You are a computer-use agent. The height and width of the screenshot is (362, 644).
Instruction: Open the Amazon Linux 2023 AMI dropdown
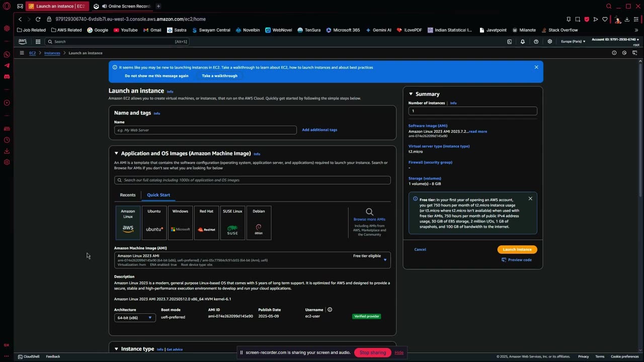252,260
